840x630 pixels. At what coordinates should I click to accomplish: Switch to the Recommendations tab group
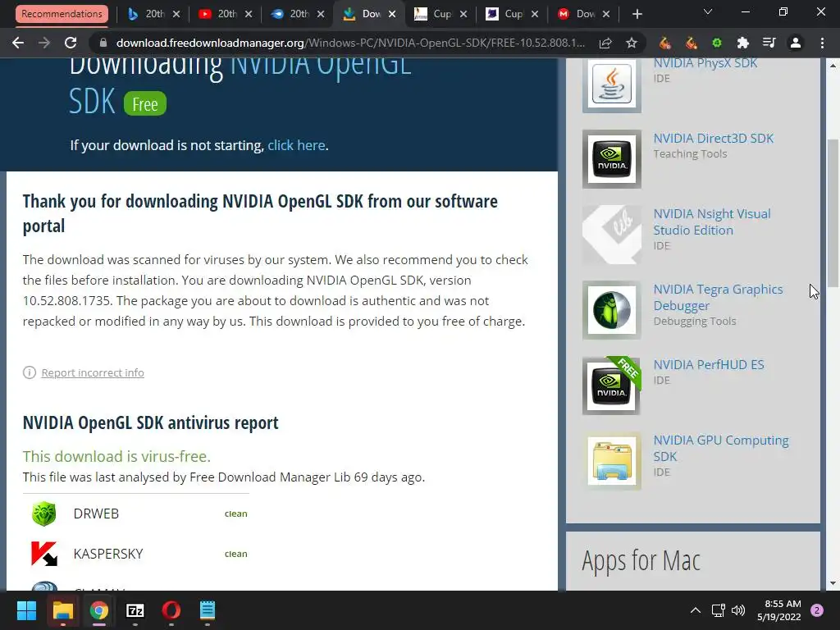point(62,14)
